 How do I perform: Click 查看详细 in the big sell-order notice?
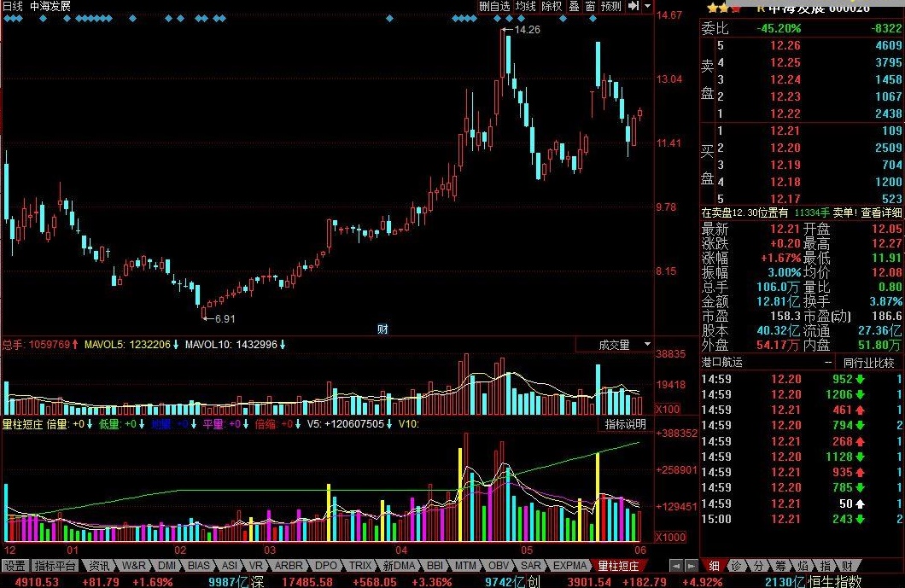(x=881, y=212)
